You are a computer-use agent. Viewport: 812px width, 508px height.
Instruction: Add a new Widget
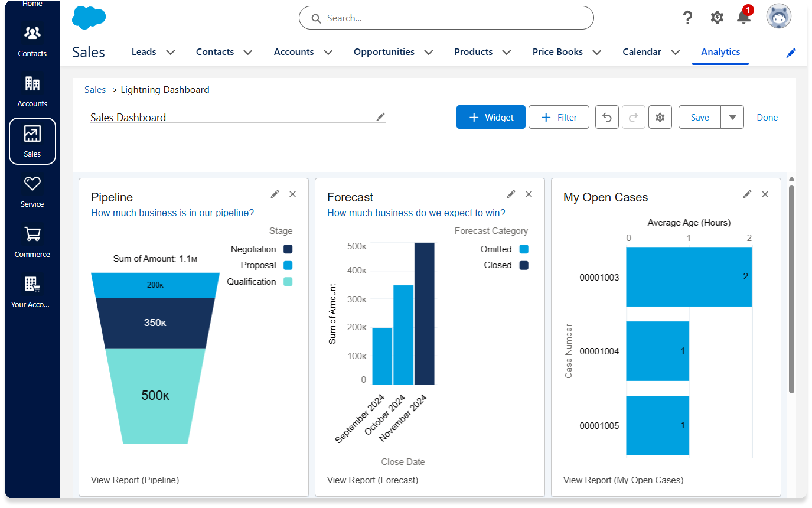[491, 117]
